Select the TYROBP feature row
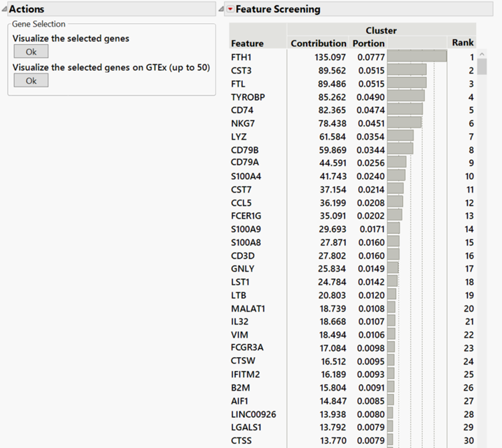 (x=248, y=97)
